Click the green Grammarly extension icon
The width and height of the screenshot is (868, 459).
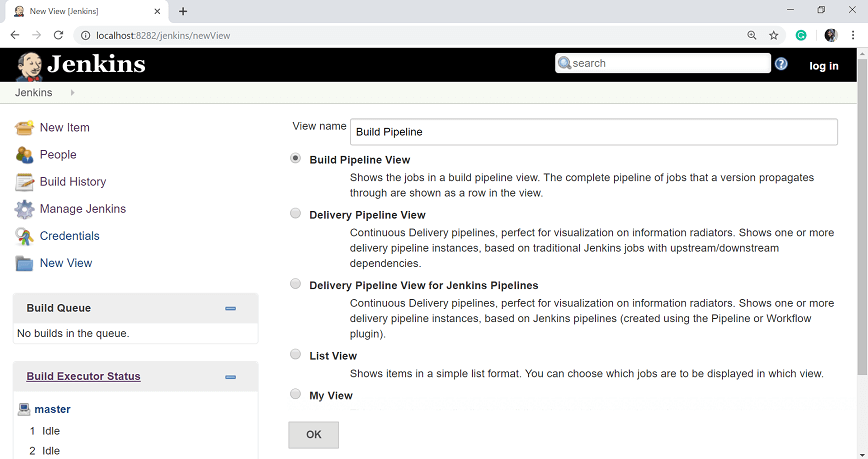click(x=800, y=35)
